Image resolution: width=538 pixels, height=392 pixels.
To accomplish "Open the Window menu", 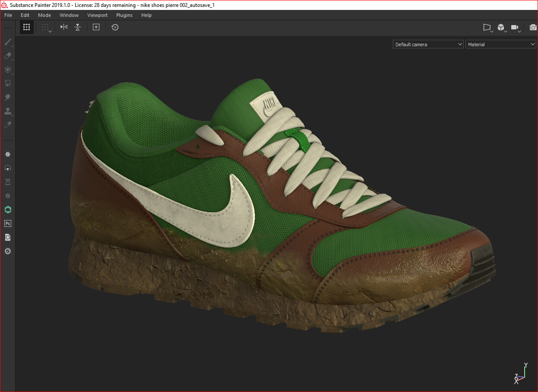I will [69, 15].
